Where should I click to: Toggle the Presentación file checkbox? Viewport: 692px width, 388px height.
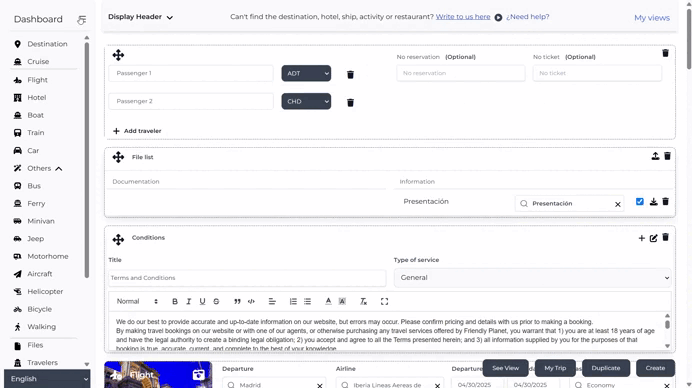(639, 202)
